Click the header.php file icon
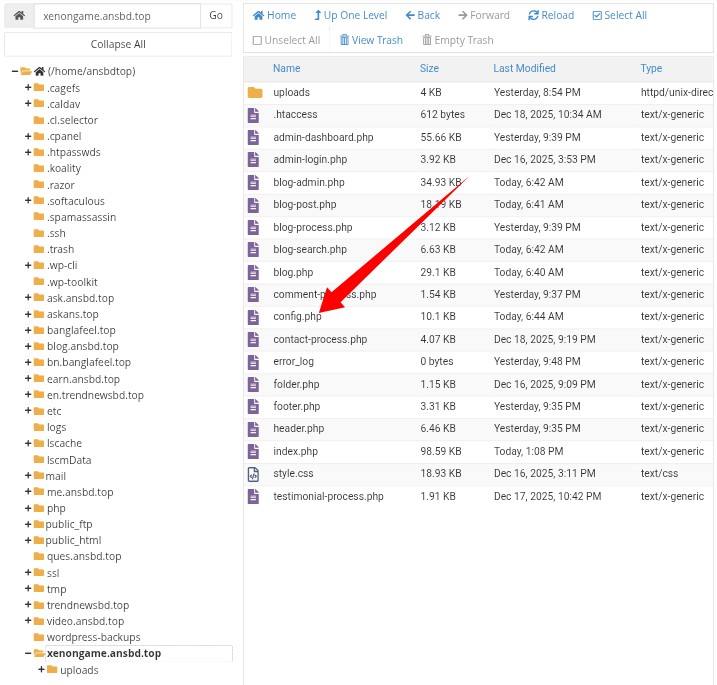The width and height of the screenshot is (717, 685). pos(253,429)
